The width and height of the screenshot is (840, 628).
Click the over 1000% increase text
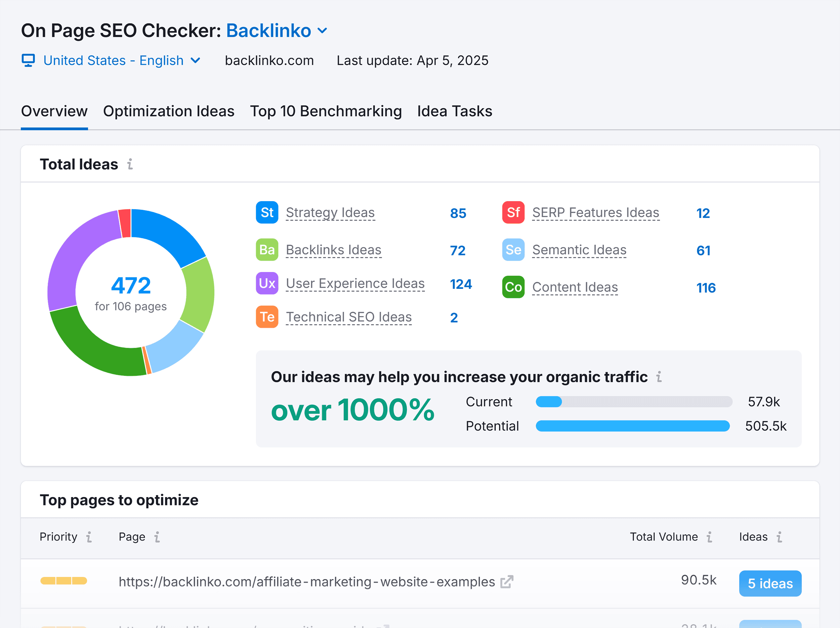352,410
